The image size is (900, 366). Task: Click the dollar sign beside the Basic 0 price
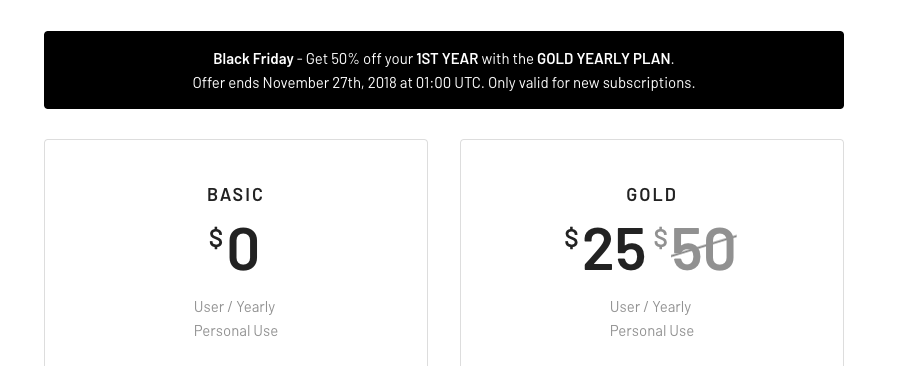(216, 238)
